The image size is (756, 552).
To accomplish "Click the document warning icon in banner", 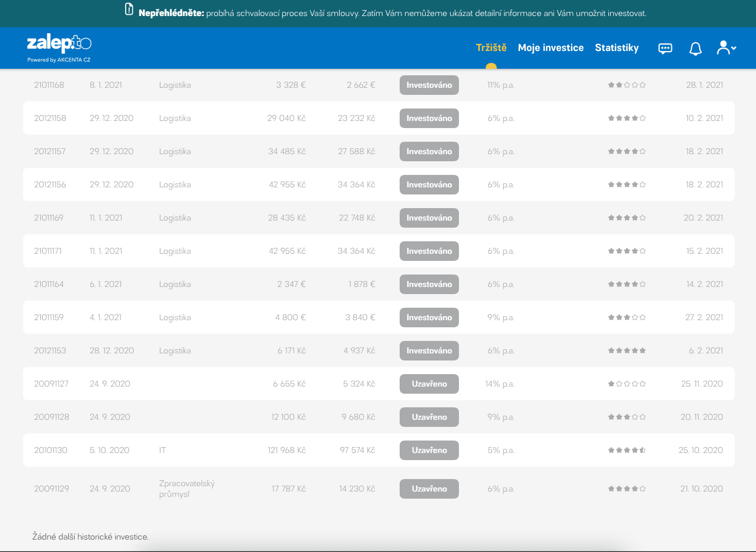I will tap(129, 9).
